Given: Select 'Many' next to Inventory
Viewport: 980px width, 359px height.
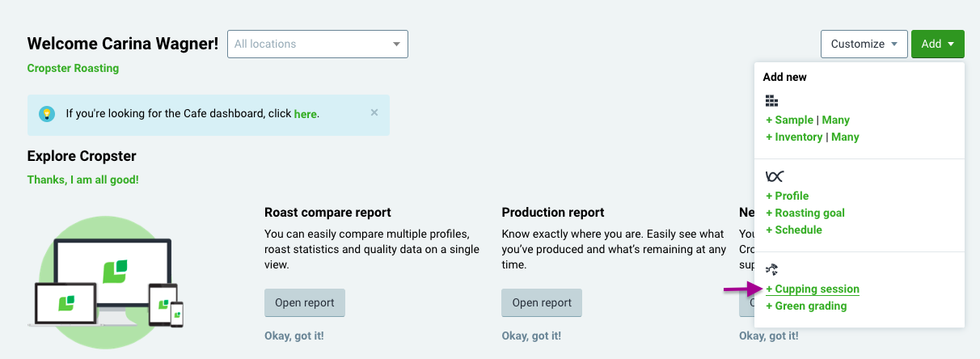Looking at the screenshot, I should [x=845, y=137].
